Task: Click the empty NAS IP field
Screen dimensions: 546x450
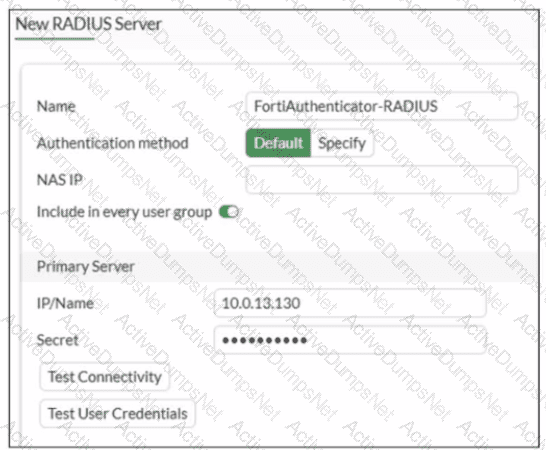Action: tap(382, 179)
